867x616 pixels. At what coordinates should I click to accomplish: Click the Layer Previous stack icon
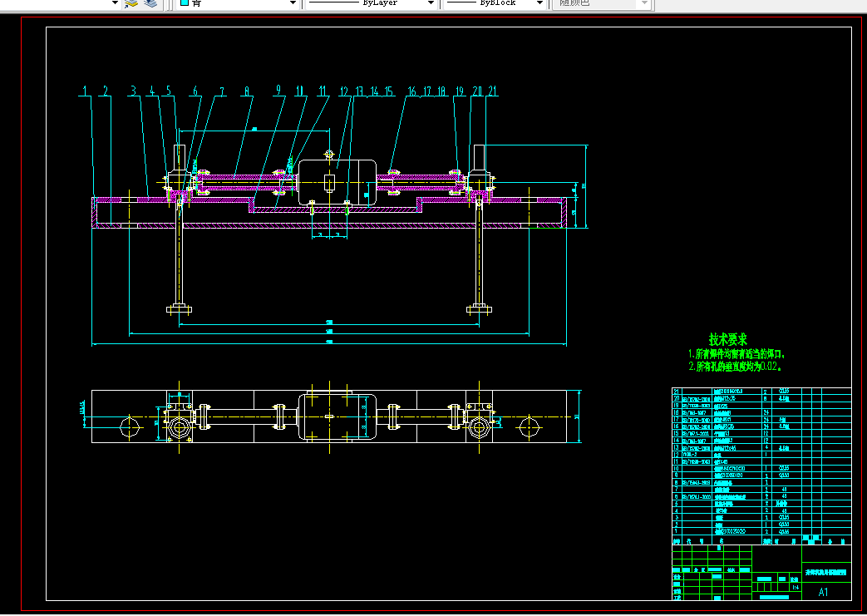coord(150,3)
